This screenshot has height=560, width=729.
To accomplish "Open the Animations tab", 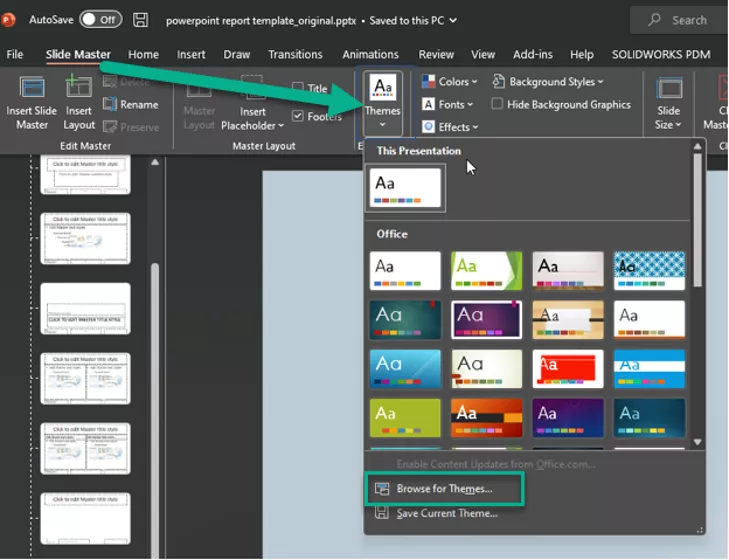I will [371, 54].
